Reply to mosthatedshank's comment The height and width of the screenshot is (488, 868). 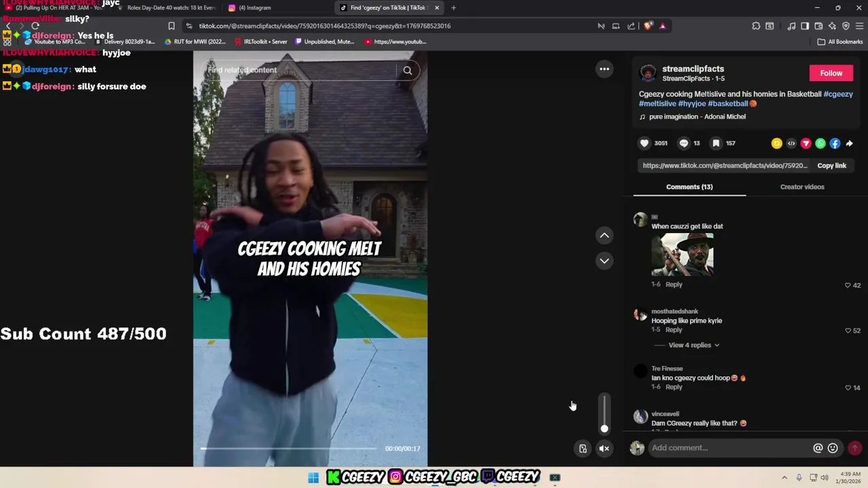coord(673,330)
